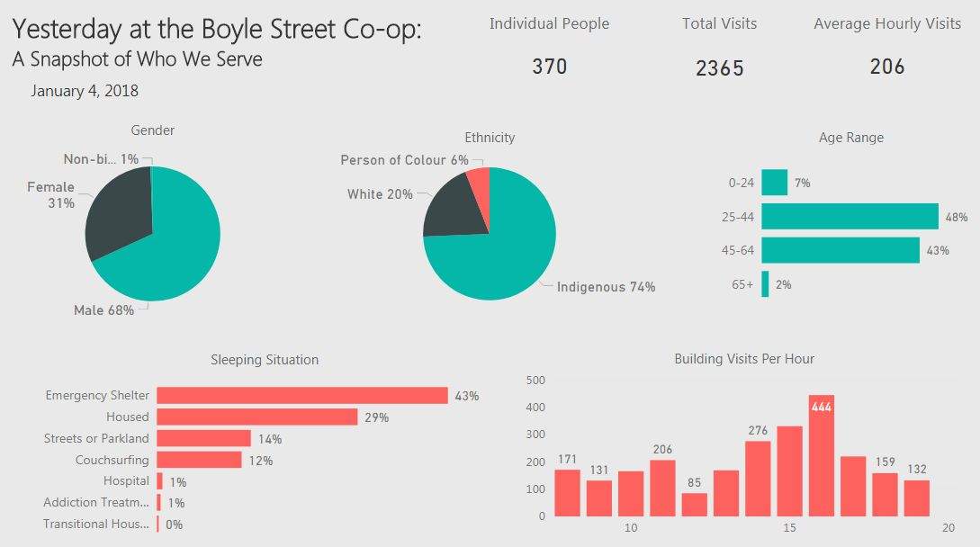Select the Emergency Shelter bar
The width and height of the screenshot is (980, 547).
302,395
